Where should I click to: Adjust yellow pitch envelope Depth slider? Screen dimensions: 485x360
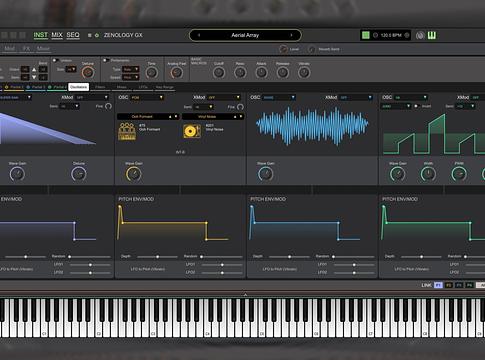157,257
